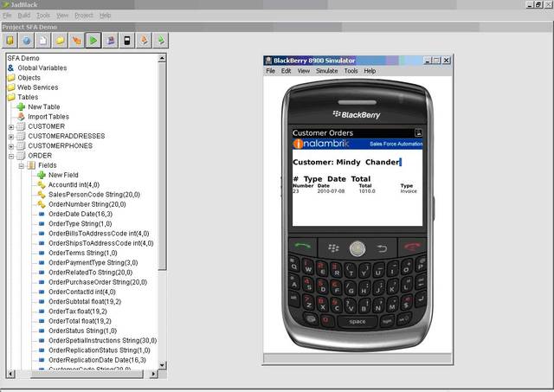The width and height of the screenshot is (554, 392).
Task: Click the blue field icon beside OrderDate
Action: 42,214
